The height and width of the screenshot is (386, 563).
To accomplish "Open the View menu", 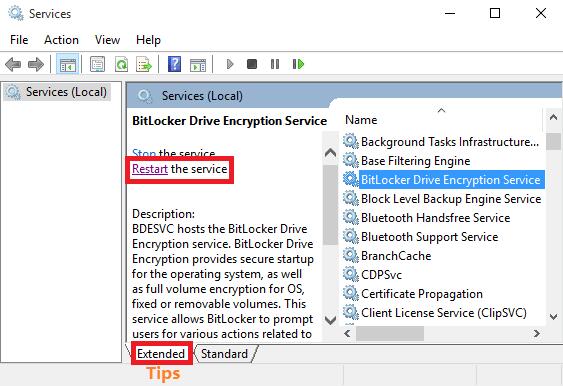I will pyautogui.click(x=107, y=40).
